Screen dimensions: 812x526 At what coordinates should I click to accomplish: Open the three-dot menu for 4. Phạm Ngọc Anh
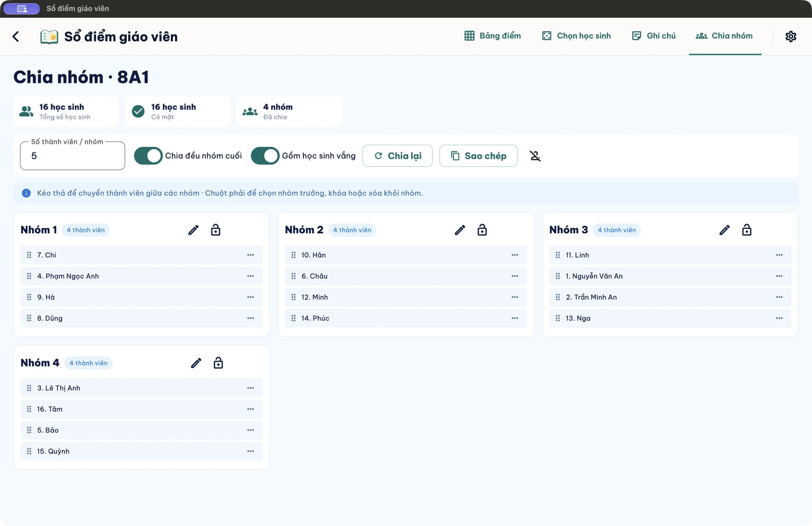click(250, 276)
